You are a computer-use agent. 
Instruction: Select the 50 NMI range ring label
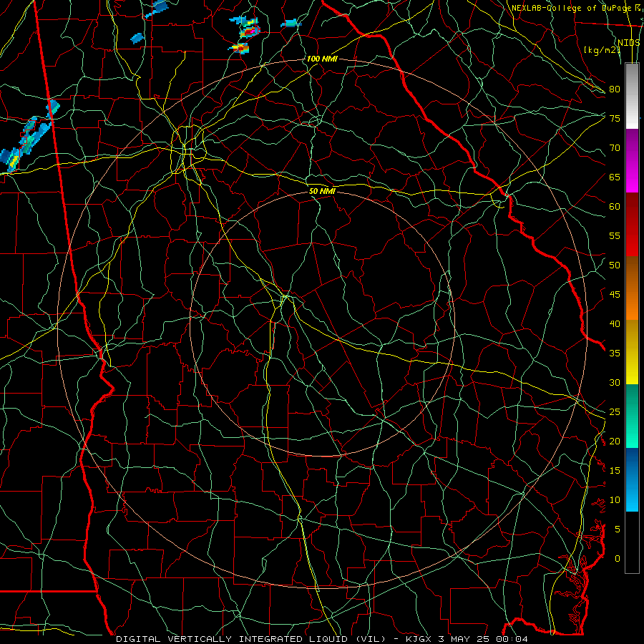322,191
